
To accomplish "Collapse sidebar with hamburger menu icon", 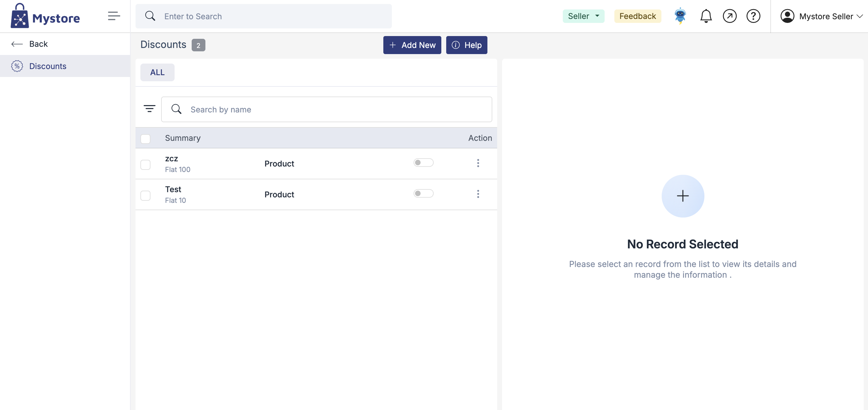I will click(114, 16).
